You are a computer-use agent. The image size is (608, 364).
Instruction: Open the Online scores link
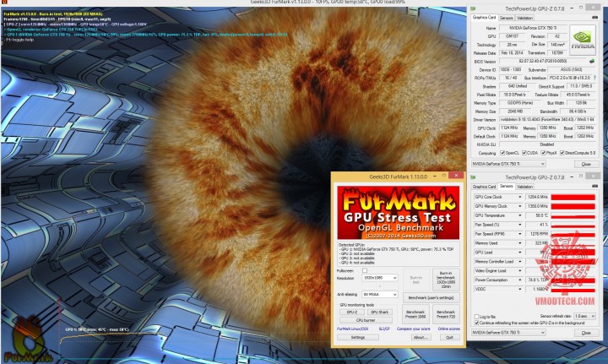click(449, 329)
